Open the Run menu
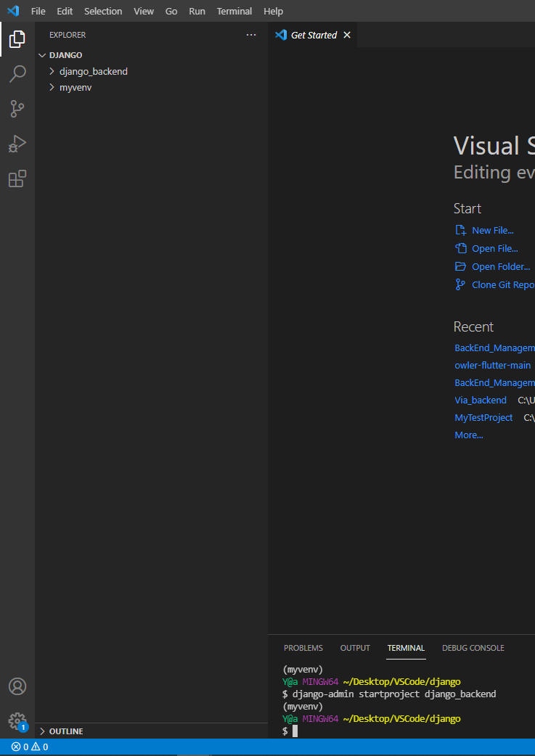The height and width of the screenshot is (756, 535). (197, 11)
